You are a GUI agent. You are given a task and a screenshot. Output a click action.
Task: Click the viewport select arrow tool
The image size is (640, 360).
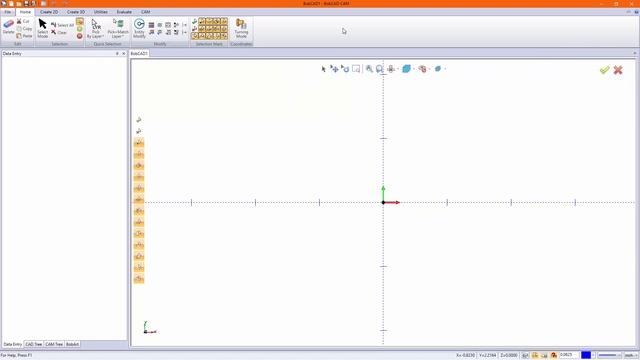(x=324, y=69)
